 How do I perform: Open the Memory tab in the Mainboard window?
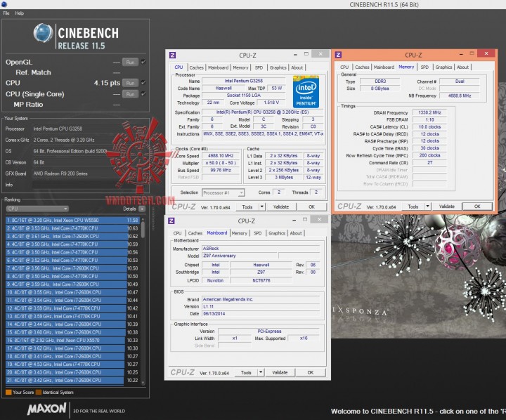click(x=239, y=233)
